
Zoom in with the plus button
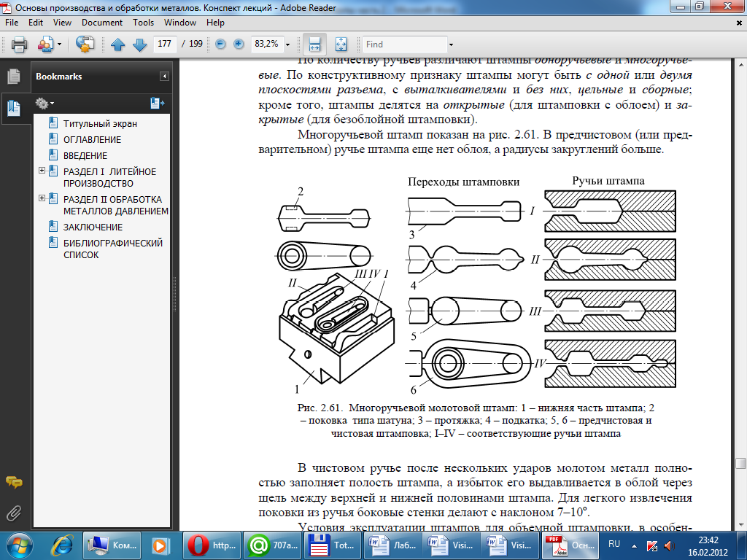pyautogui.click(x=239, y=44)
